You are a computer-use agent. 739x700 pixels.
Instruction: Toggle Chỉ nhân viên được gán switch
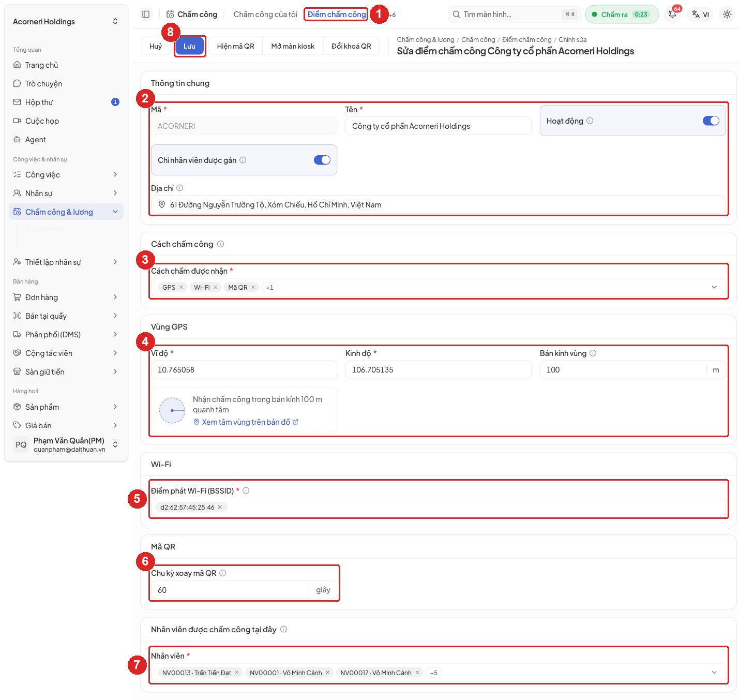322,160
